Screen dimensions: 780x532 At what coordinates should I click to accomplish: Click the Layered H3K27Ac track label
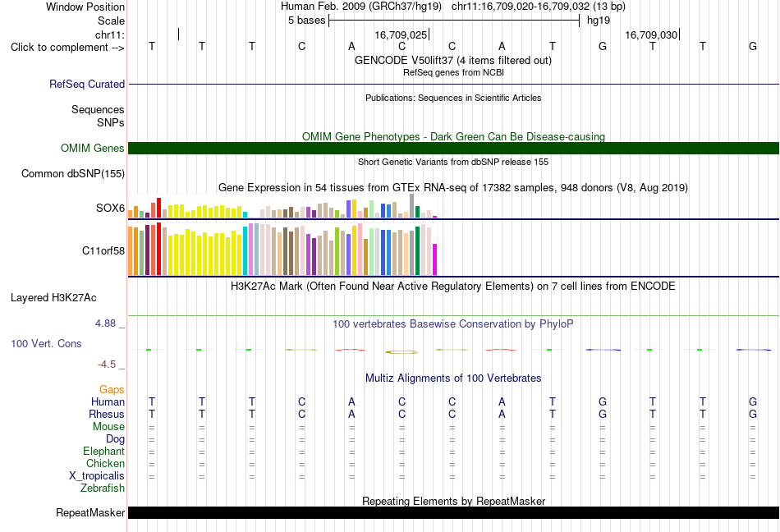pyautogui.click(x=53, y=298)
